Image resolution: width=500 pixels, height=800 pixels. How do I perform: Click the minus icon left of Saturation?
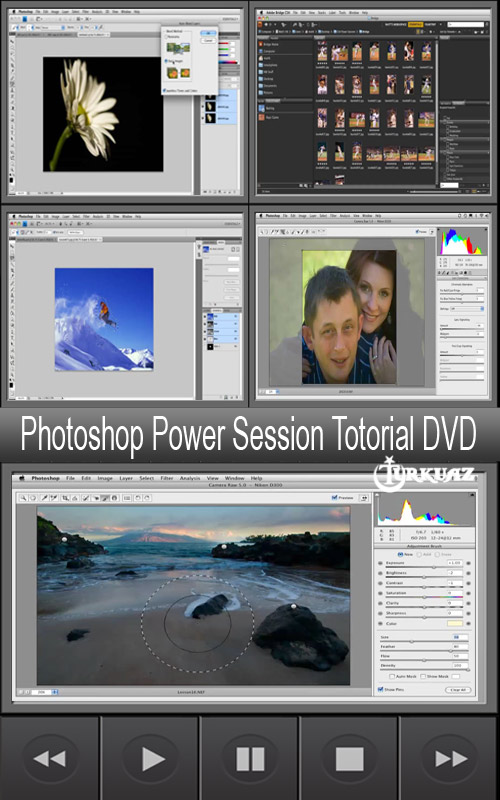tap(380, 593)
